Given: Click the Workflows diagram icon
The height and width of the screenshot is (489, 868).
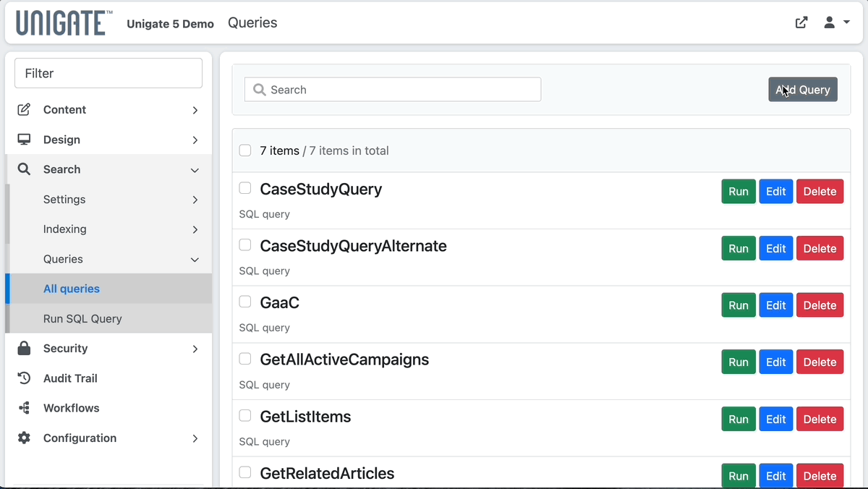Looking at the screenshot, I should (24, 408).
